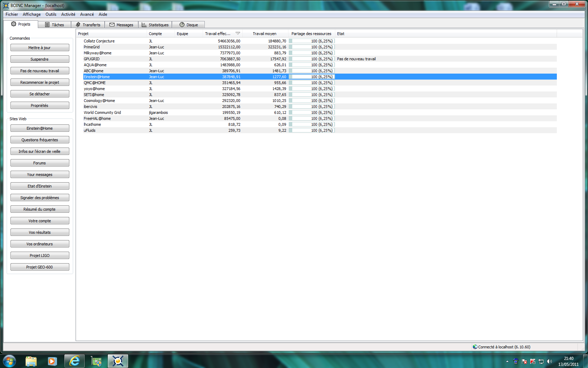Click Connecté à localhost status icon

pos(475,347)
